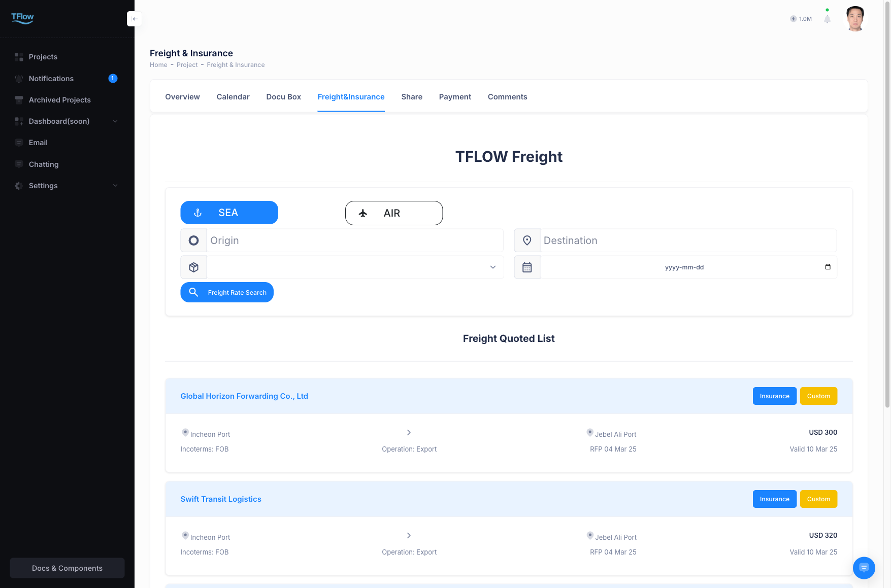891x588 pixels.
Task: Click the Archived Projects sidebar icon
Action: click(x=19, y=100)
